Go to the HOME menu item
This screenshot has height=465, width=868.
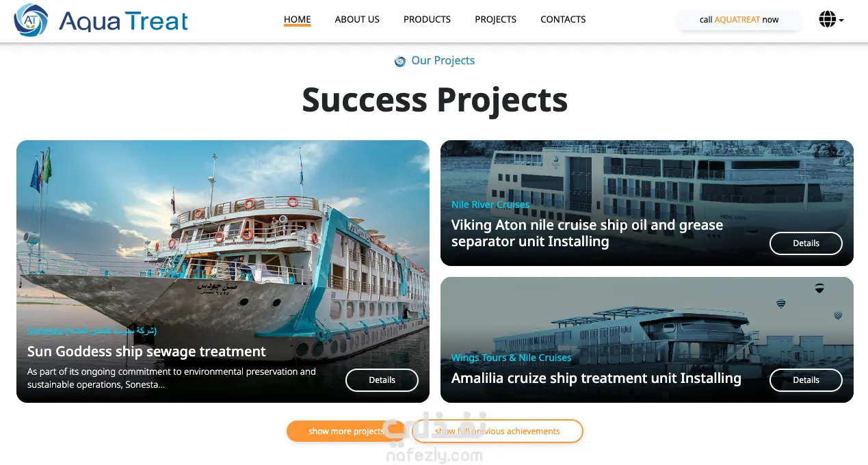pos(298,19)
